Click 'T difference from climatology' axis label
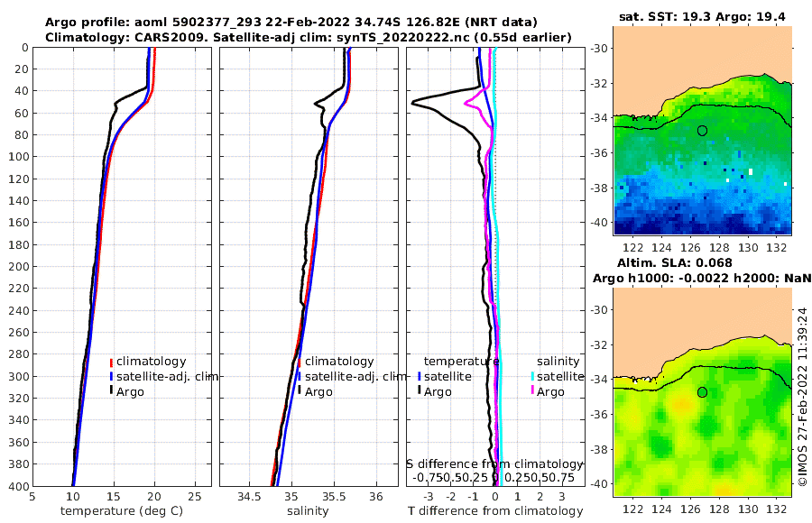The width and height of the screenshot is (812, 523). pyautogui.click(x=495, y=511)
